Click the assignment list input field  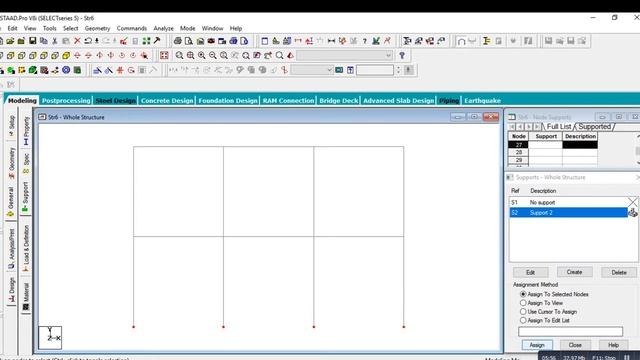coord(571,331)
